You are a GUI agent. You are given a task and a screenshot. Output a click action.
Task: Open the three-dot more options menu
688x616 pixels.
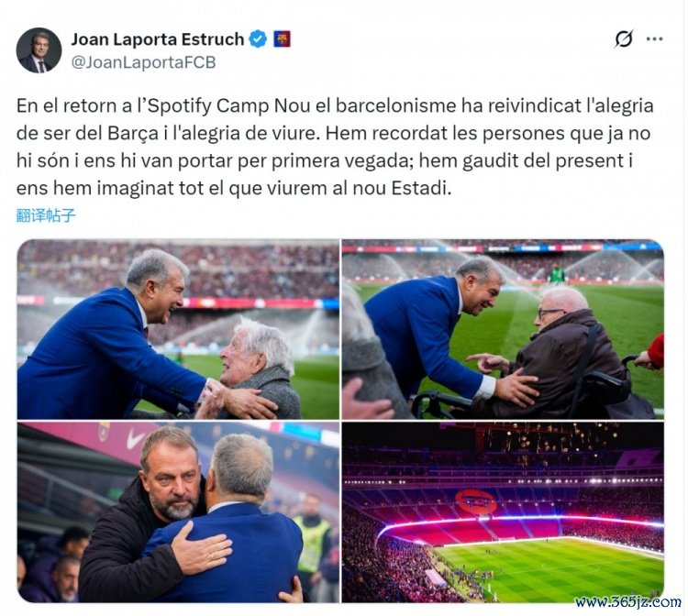pyautogui.click(x=654, y=39)
